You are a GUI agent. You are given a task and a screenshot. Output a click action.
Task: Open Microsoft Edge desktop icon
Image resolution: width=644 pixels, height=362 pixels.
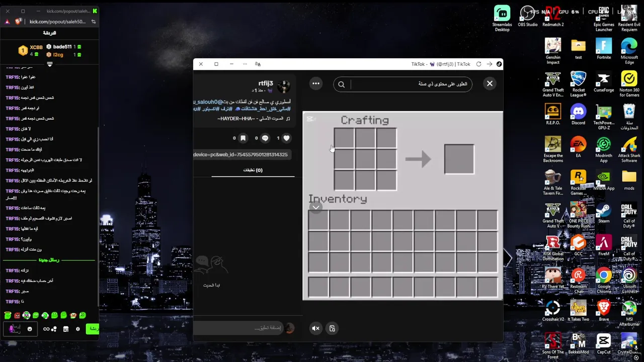tap(629, 51)
